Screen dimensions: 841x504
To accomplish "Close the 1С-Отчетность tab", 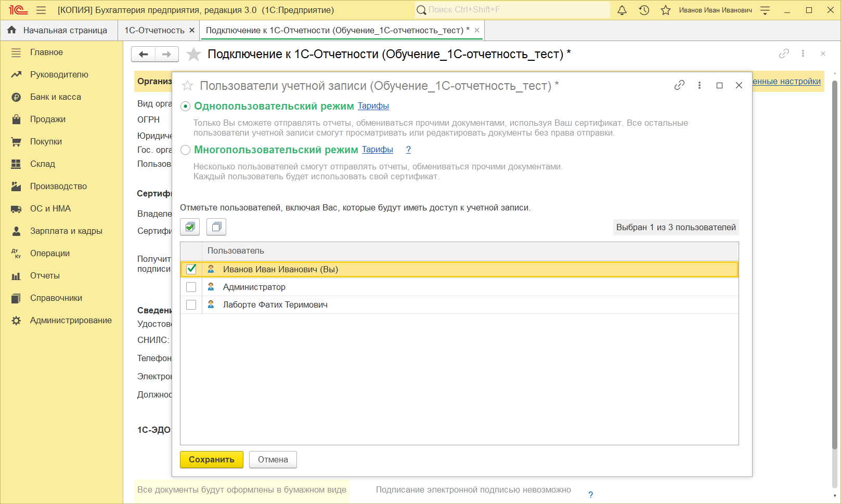I will (x=192, y=30).
